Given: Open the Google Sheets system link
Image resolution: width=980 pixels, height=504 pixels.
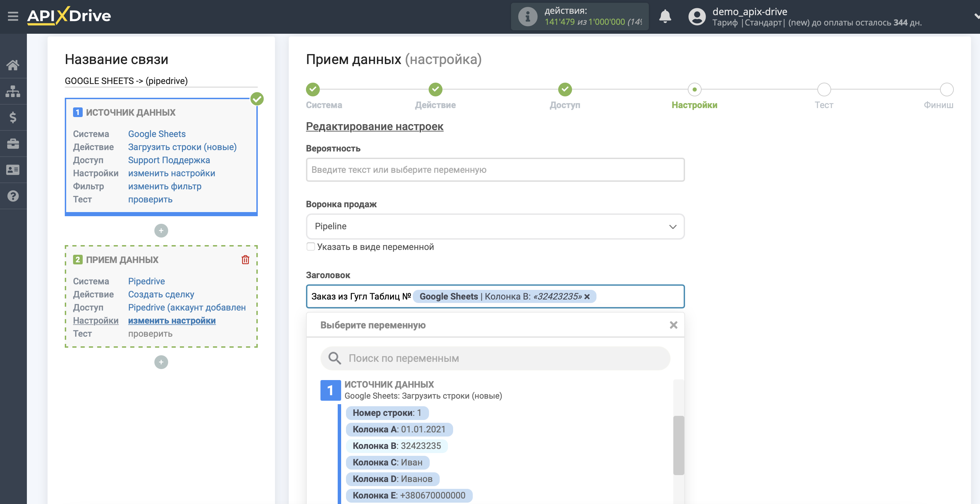Looking at the screenshot, I should coord(157,134).
